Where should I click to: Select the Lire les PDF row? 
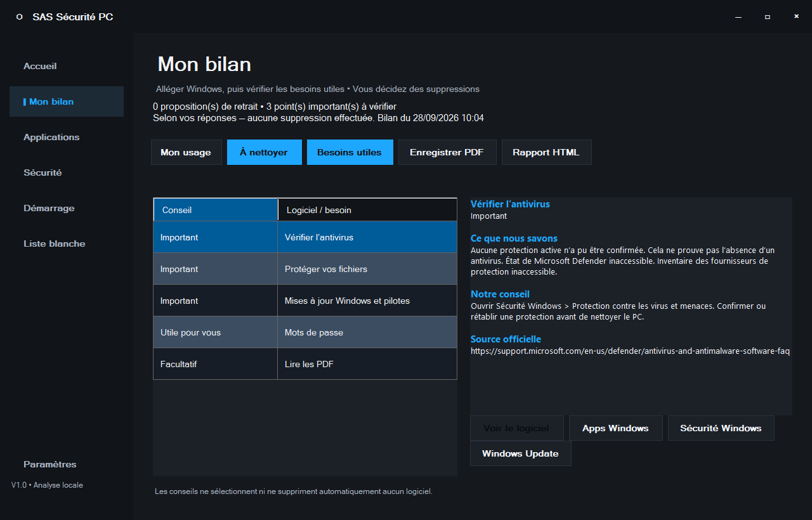click(x=305, y=364)
